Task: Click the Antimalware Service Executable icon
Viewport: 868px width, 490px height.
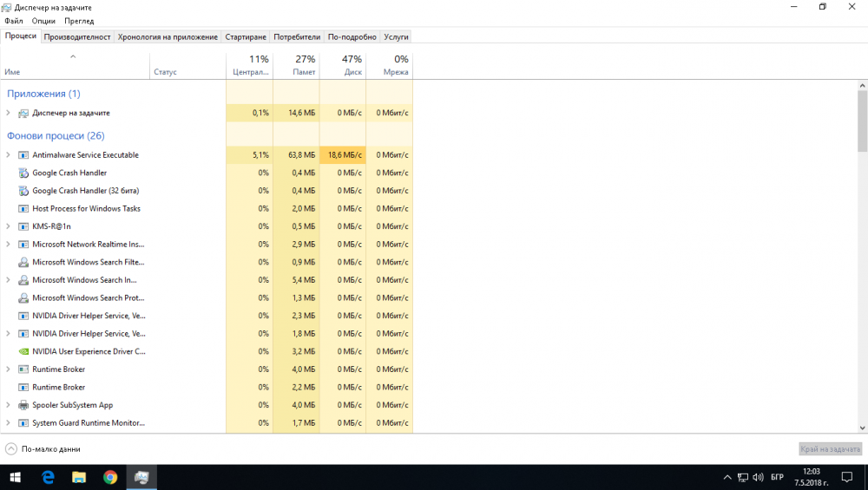Action: [x=23, y=155]
